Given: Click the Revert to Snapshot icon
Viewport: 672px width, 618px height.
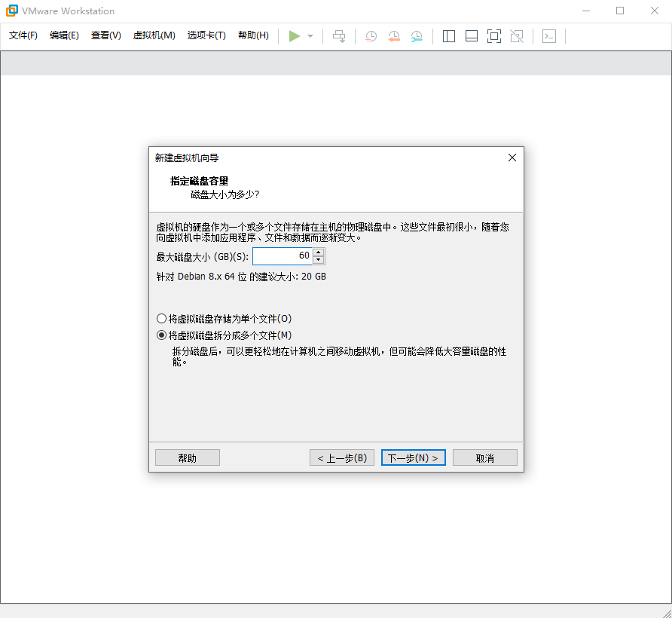Looking at the screenshot, I should tap(394, 36).
